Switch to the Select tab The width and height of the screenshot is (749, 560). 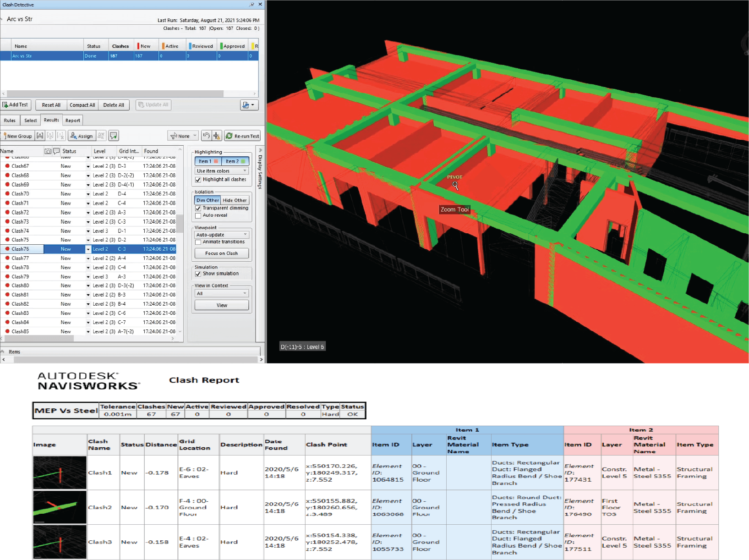click(31, 121)
